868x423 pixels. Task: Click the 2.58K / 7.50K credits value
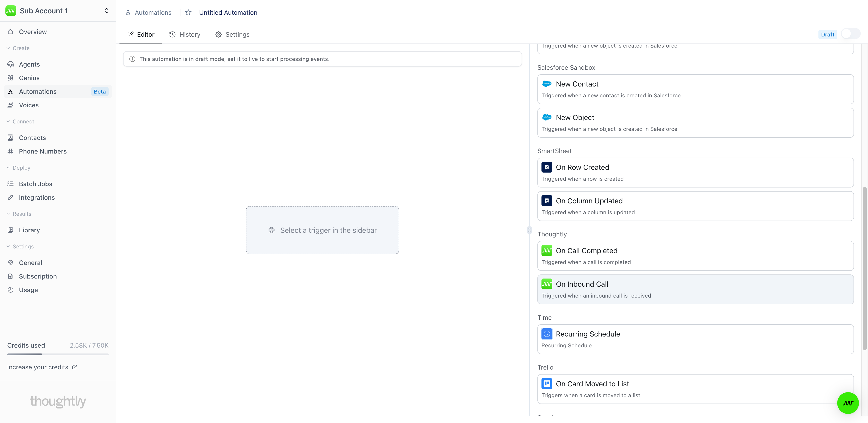(x=89, y=345)
